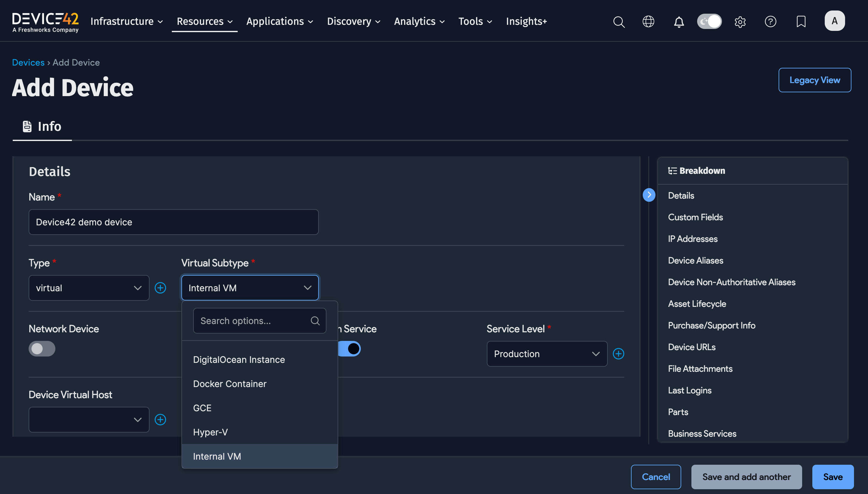Enable the Network Device toggle
Viewport: 868px width, 494px height.
(x=42, y=349)
